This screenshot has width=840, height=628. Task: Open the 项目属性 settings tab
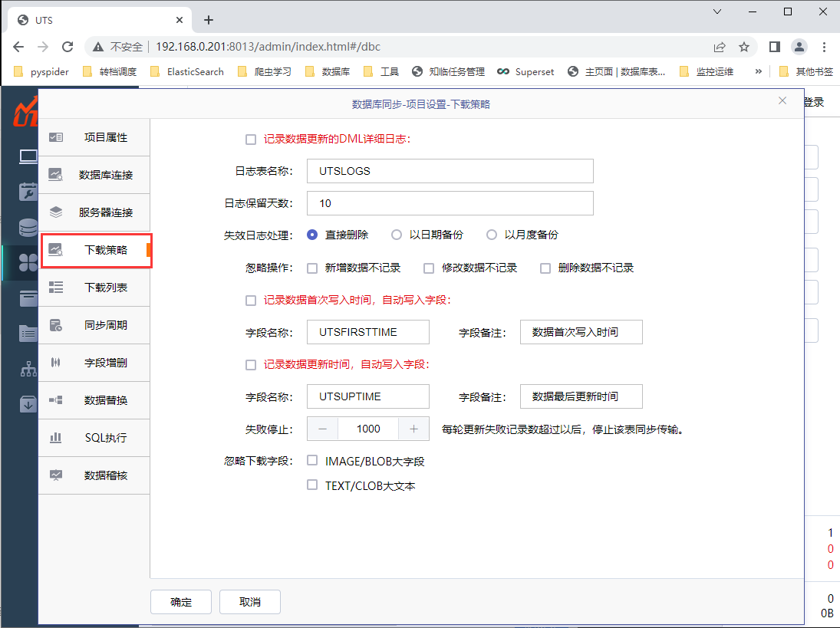pos(94,137)
